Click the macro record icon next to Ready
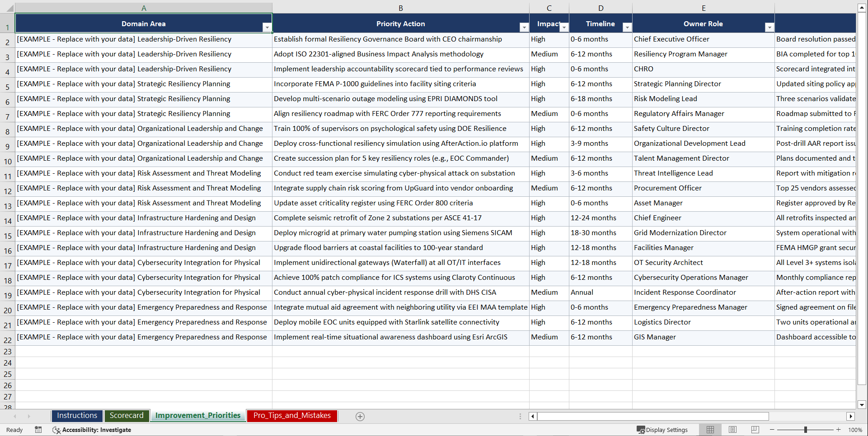The width and height of the screenshot is (868, 436). click(x=38, y=430)
